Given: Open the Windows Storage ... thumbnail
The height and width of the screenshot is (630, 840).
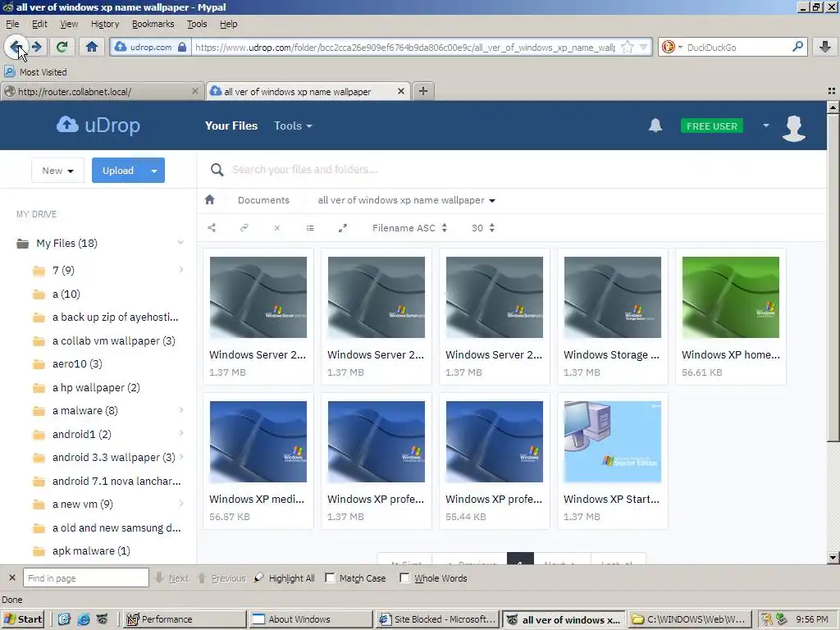Looking at the screenshot, I should (612, 297).
